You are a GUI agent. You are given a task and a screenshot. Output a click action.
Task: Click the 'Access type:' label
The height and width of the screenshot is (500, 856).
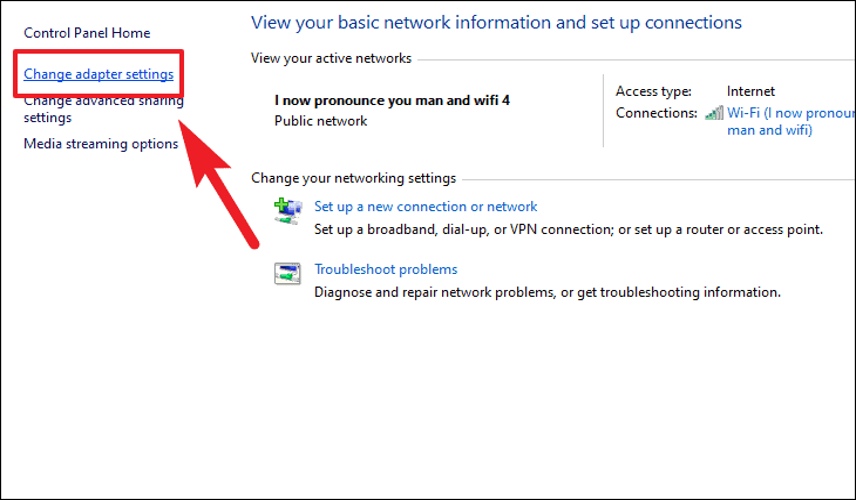pyautogui.click(x=653, y=91)
